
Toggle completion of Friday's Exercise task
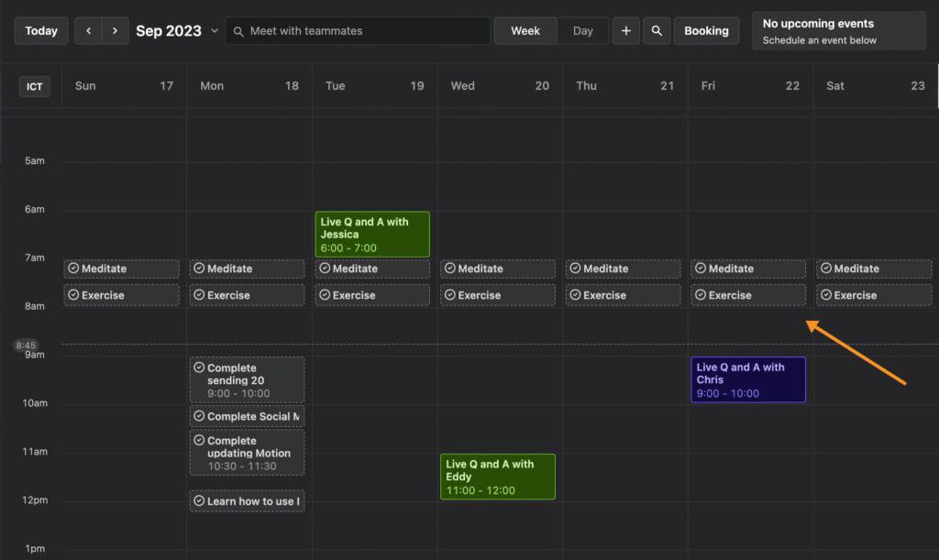tap(699, 294)
